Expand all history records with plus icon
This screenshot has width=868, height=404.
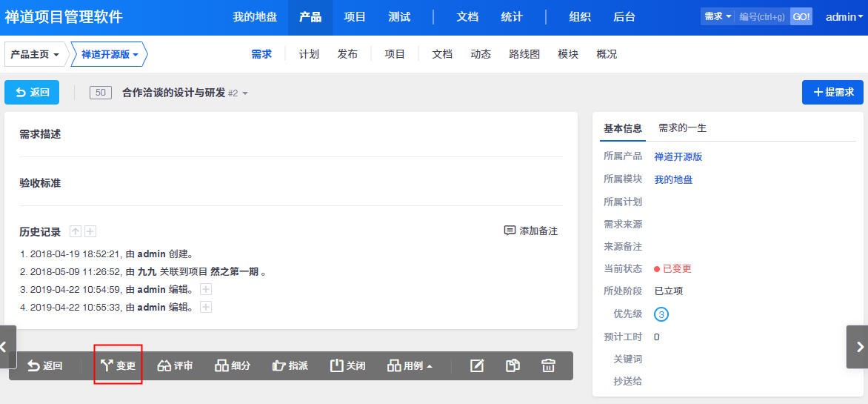[x=90, y=231]
